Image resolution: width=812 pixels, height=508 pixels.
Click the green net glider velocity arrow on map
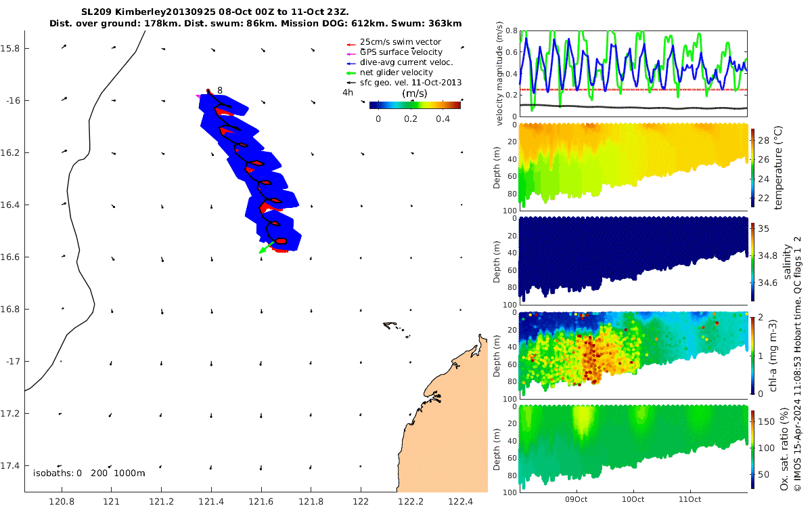(x=265, y=247)
